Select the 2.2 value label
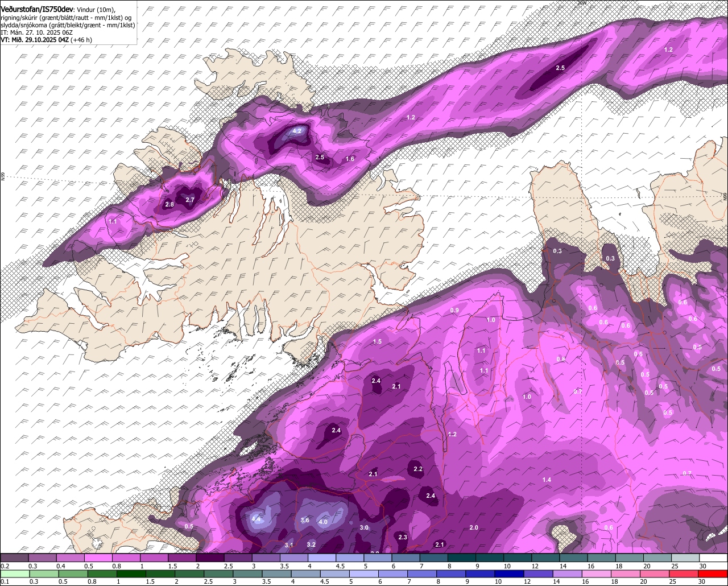The image size is (728, 586). [418, 469]
